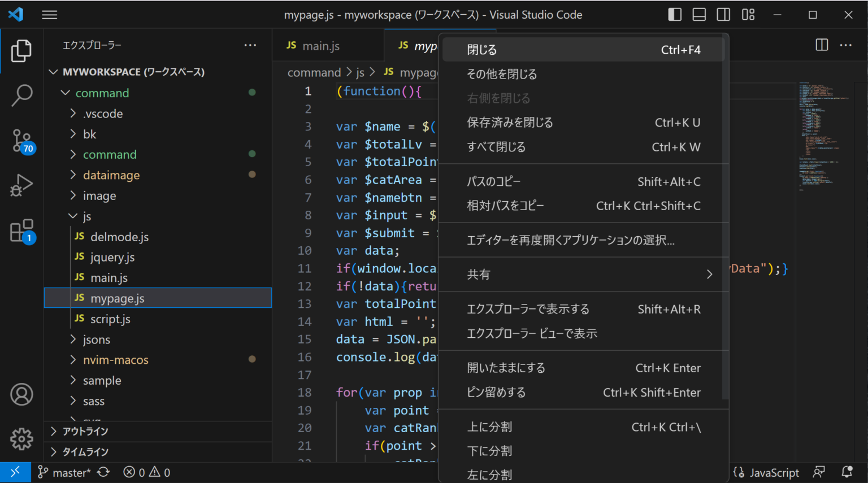Toggle the Panel layout control in the title bar

tap(698, 15)
